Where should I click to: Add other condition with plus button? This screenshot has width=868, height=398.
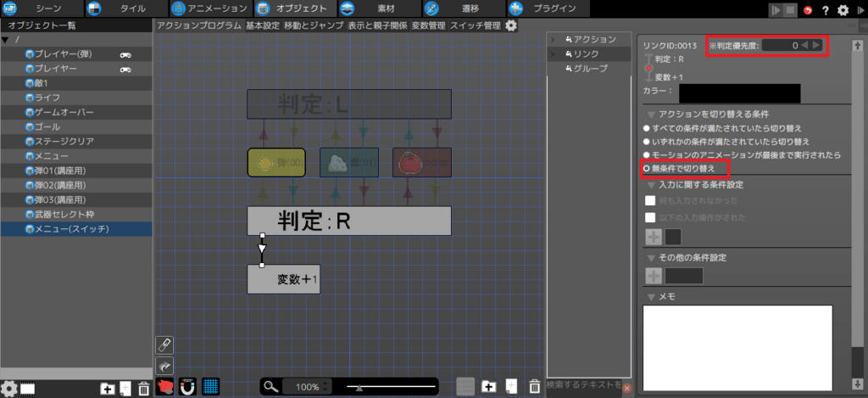point(654,276)
